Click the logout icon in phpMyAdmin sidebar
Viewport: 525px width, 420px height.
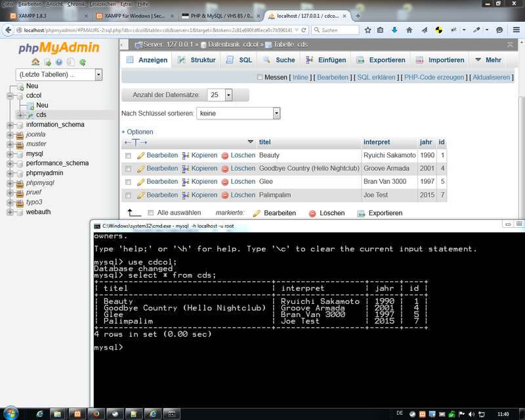[x=47, y=62]
